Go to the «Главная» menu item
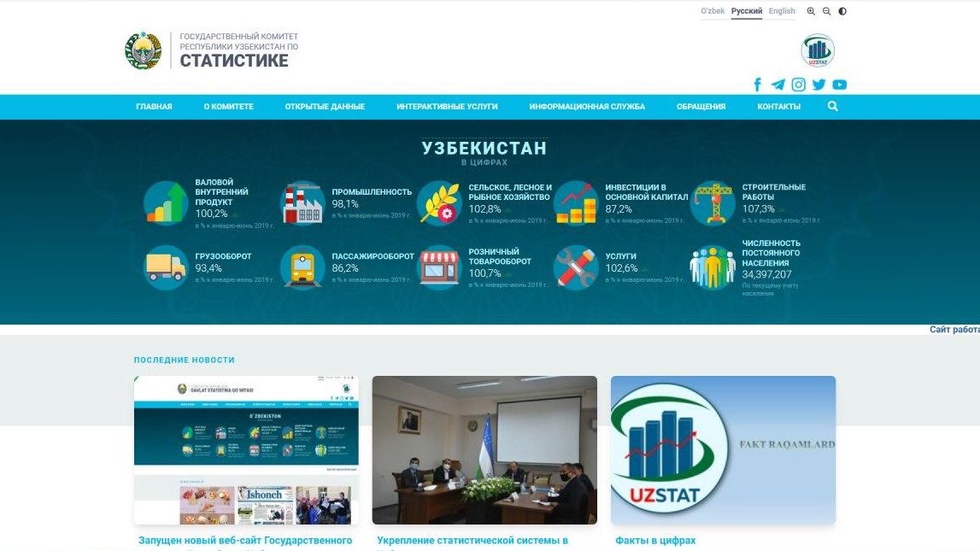The width and height of the screenshot is (980, 551). point(154,107)
